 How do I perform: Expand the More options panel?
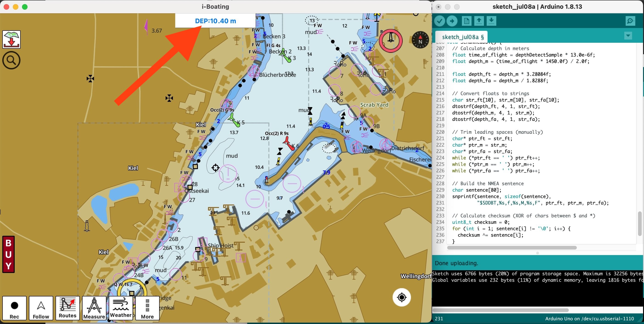147,308
